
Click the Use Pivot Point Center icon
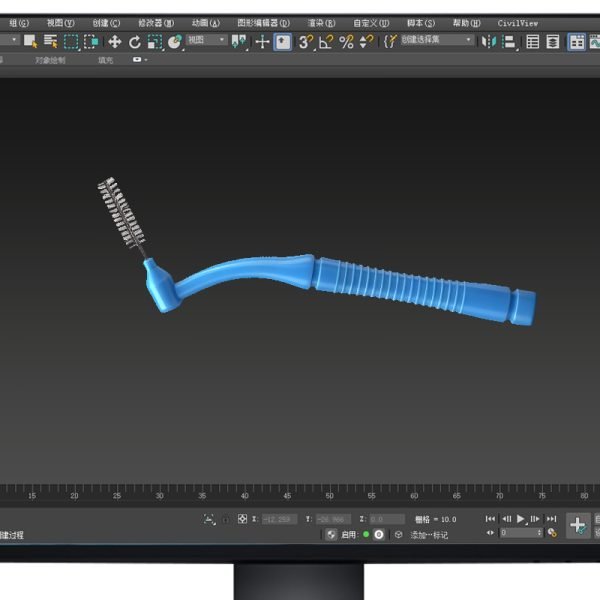[x=239, y=41]
